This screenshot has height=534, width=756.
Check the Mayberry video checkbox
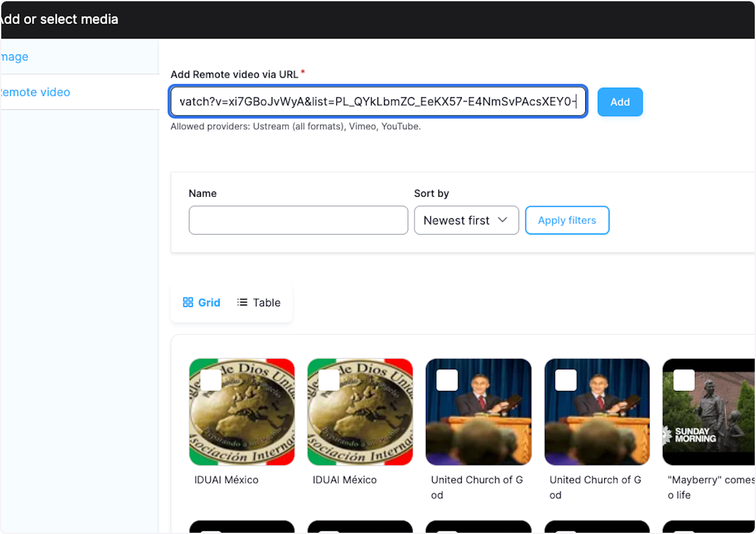[x=684, y=380]
